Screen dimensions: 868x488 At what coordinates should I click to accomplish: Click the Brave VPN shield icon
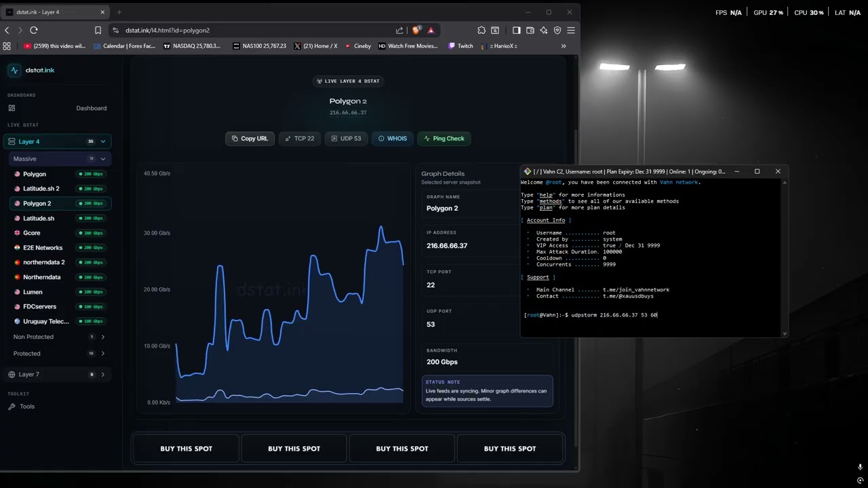(x=557, y=30)
